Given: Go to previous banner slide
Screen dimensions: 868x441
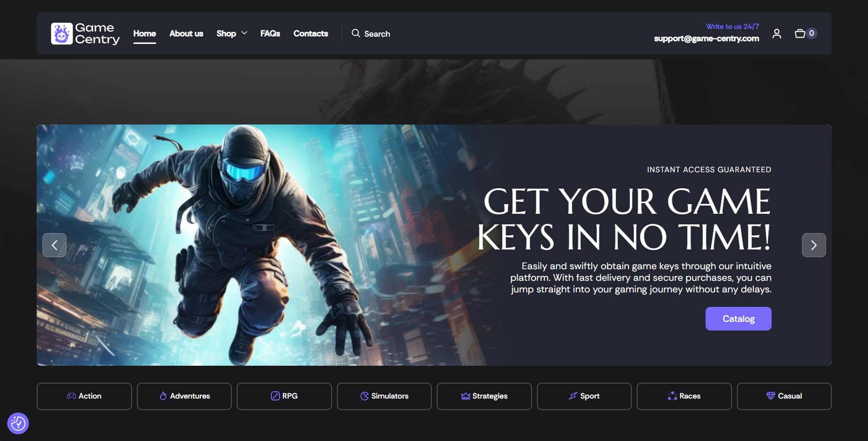Looking at the screenshot, I should coord(54,245).
